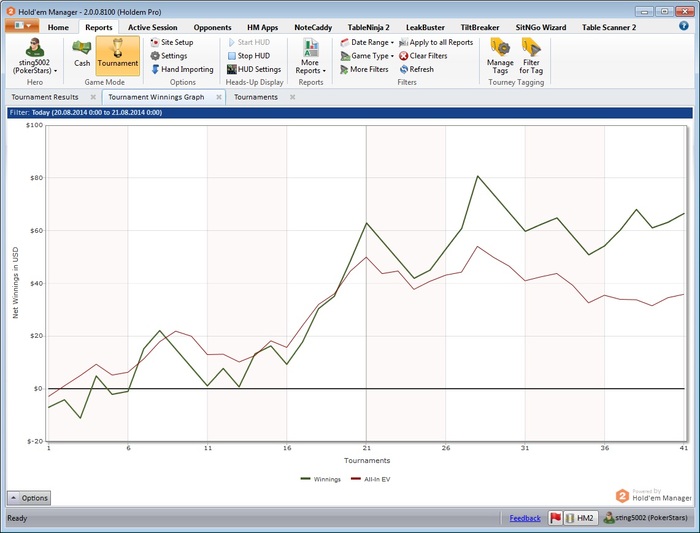Click sting5002 (PokerStars) in status bar
This screenshot has height=533, width=700.
pyautogui.click(x=646, y=518)
